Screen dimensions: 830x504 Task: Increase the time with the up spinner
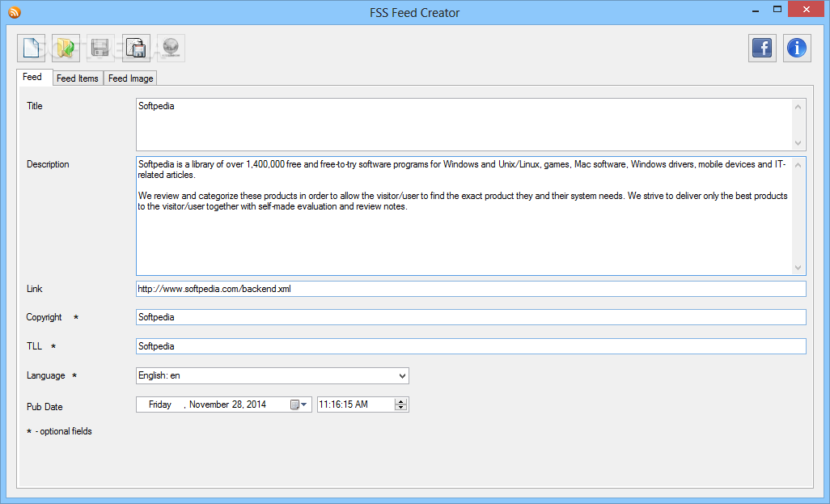click(401, 401)
